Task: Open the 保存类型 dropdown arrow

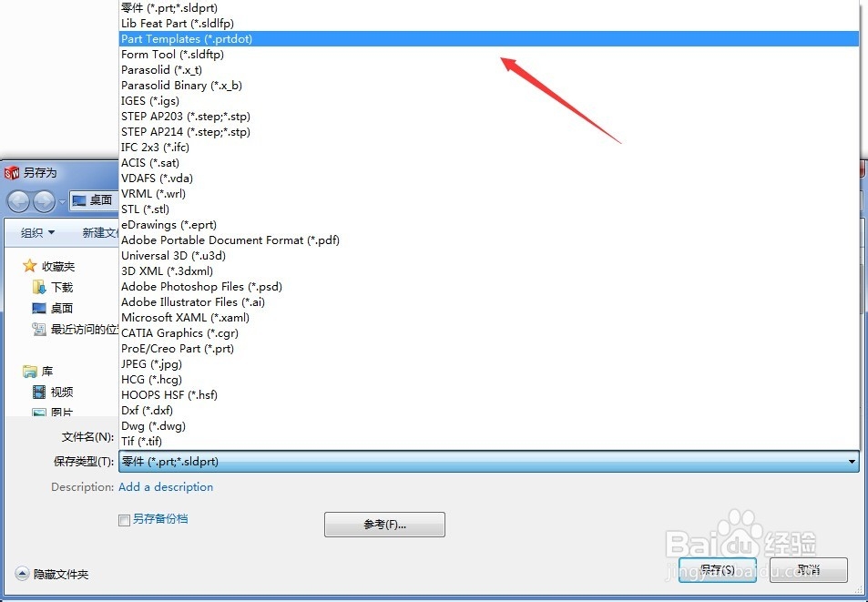Action: coord(852,462)
